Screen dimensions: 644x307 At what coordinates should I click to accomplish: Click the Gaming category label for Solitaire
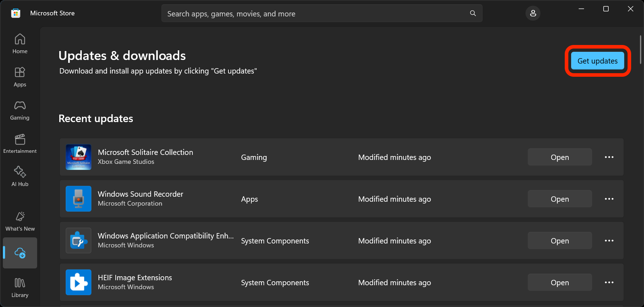(254, 157)
